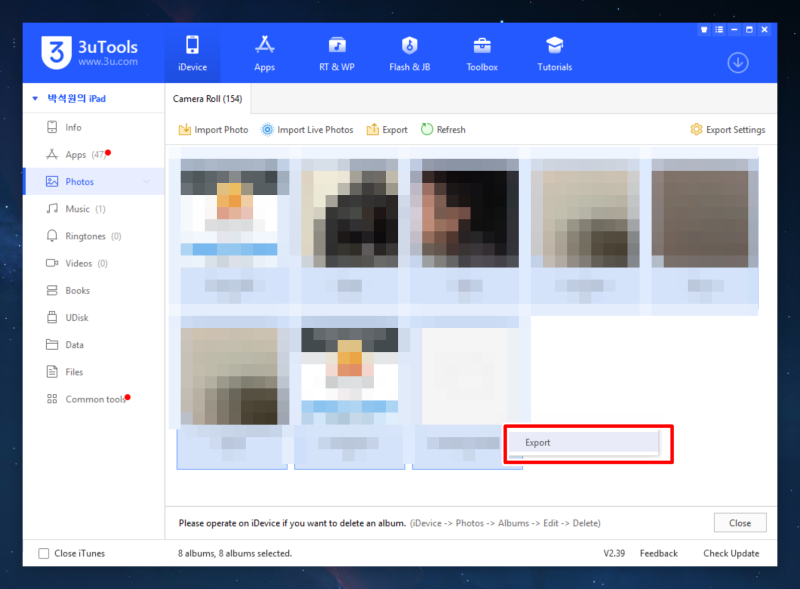
Task: Click the firmware download icon top right
Action: pyautogui.click(x=738, y=62)
